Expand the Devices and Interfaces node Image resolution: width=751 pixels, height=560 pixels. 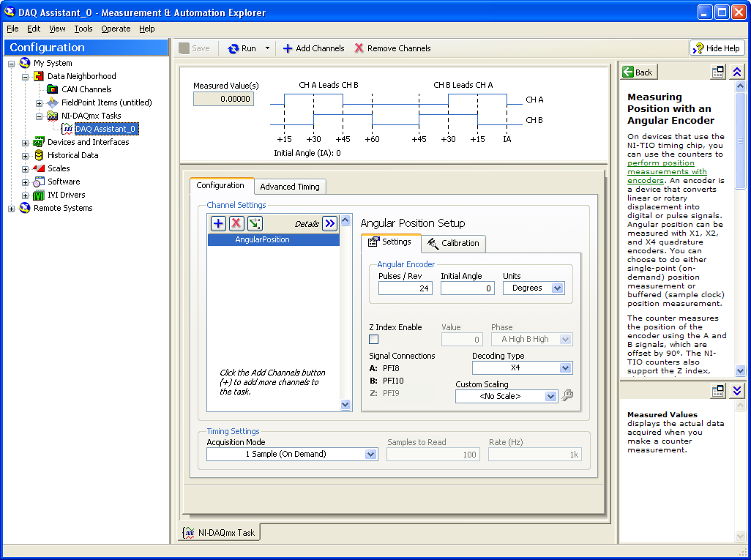pos(25,142)
